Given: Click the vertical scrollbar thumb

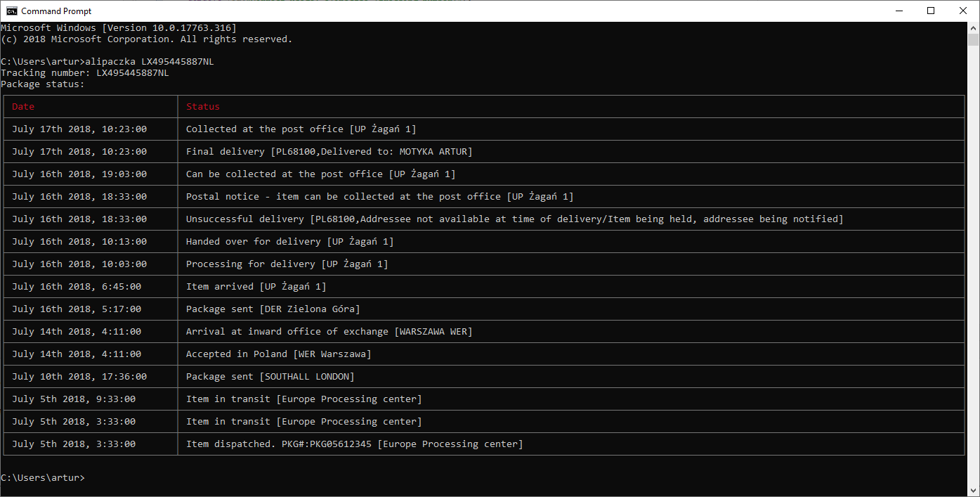Looking at the screenshot, I should (973, 40).
